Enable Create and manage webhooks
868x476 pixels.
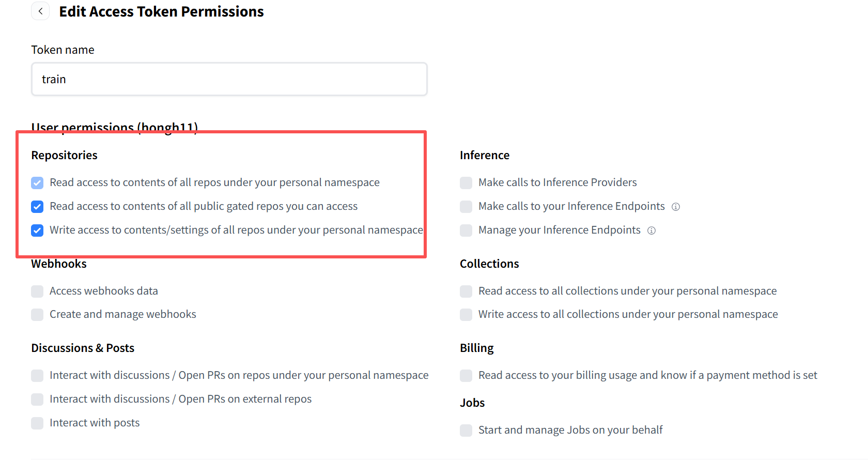(x=37, y=315)
